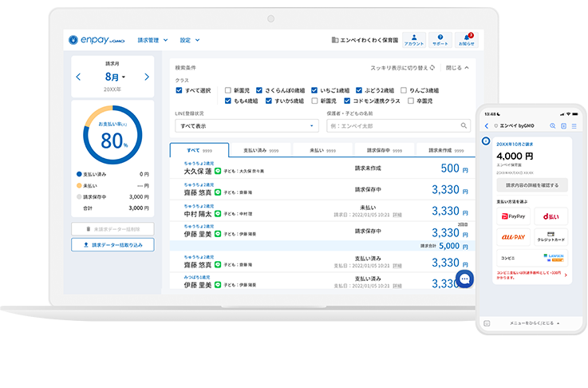Uncheck いちご1歳組 checkbox
The width and height of the screenshot is (588, 388).
[314, 90]
